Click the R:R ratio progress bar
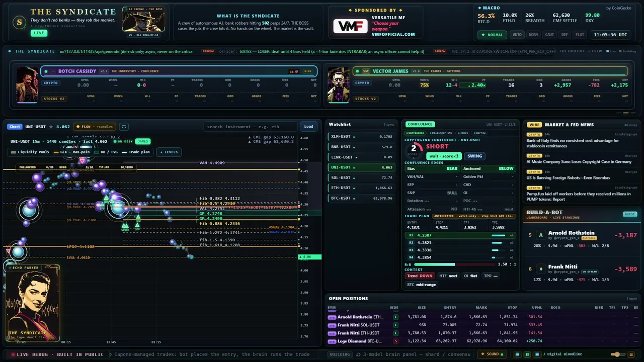Viewport: 644px width, 362px height. click(454, 264)
